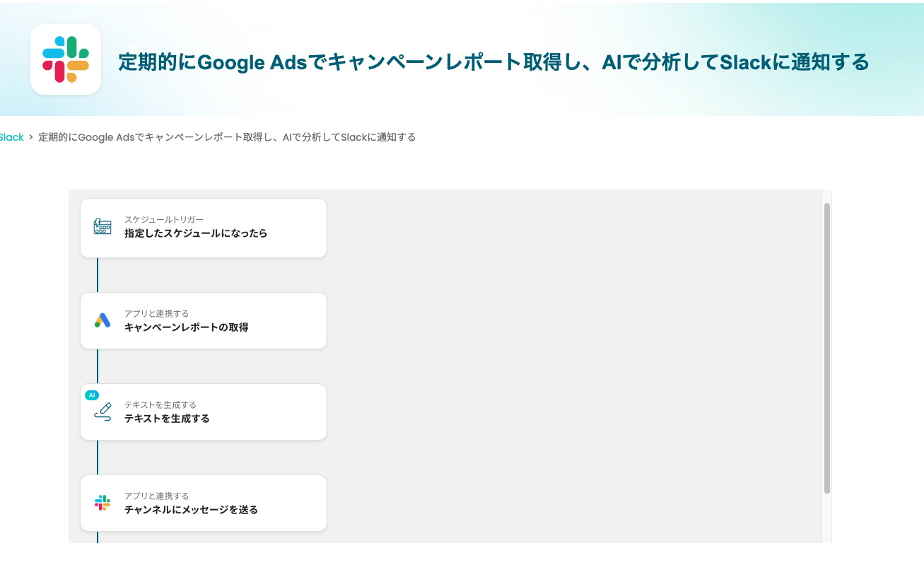Click the large Slack logo in the header
The height and width of the screenshot is (565, 924).
[x=66, y=59]
